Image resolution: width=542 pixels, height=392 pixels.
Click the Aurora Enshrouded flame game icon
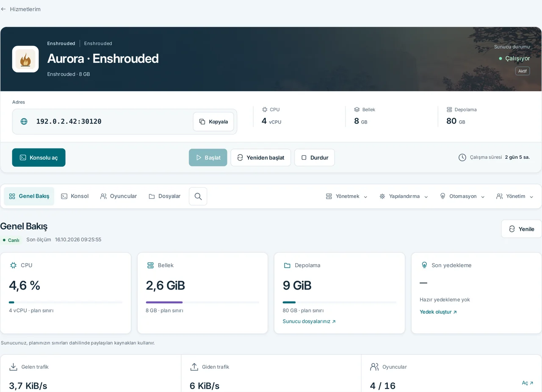click(25, 59)
